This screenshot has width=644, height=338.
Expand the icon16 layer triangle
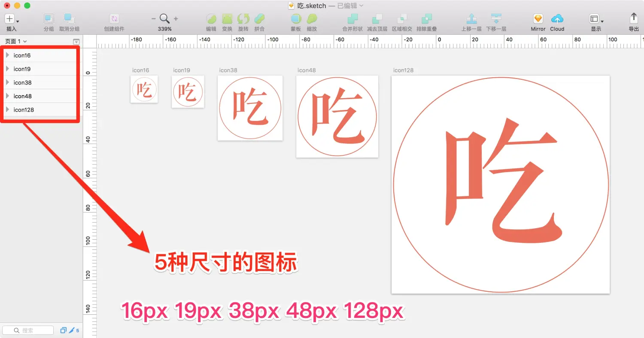click(x=7, y=55)
